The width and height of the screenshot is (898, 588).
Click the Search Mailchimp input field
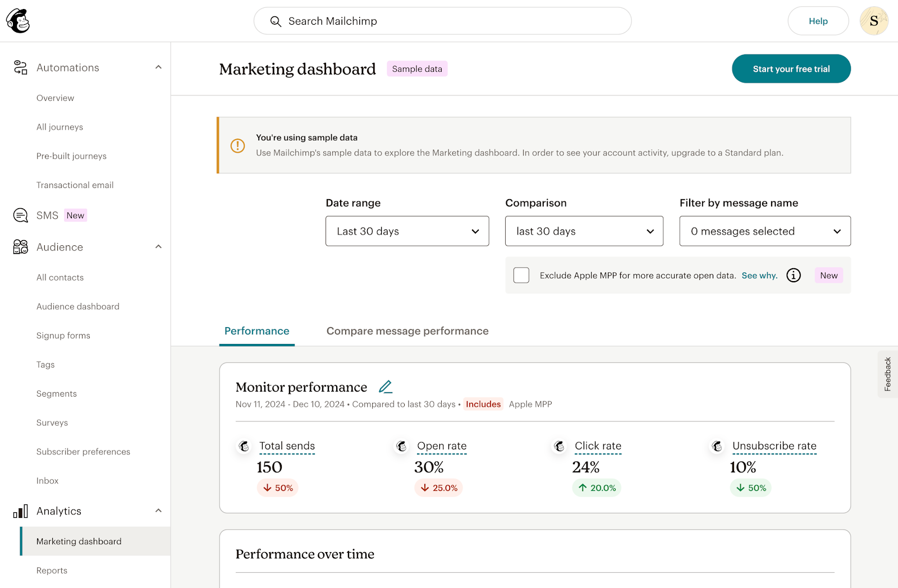[442, 21]
